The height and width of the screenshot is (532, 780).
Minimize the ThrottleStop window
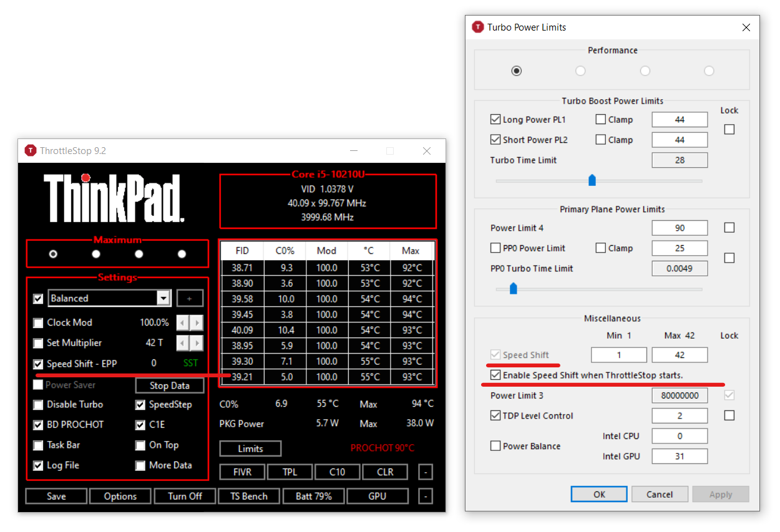[354, 151]
